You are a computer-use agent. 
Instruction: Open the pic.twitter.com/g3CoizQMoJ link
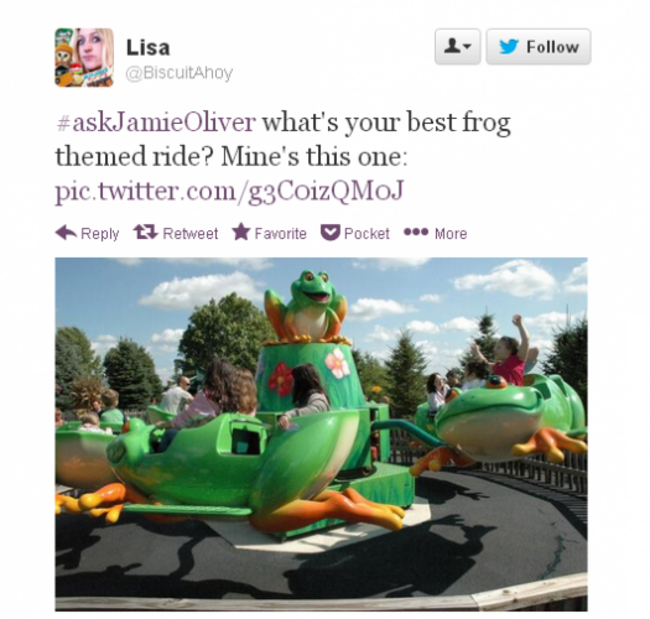229,192
